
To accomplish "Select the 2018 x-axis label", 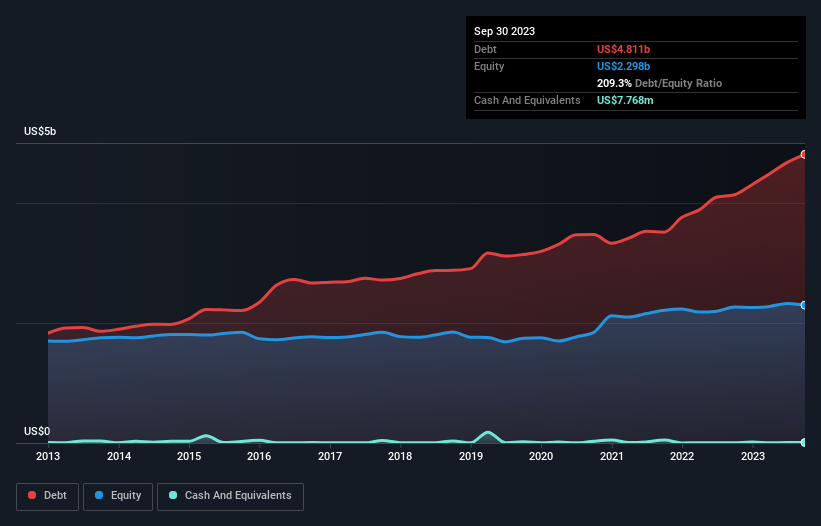I will [x=400, y=456].
